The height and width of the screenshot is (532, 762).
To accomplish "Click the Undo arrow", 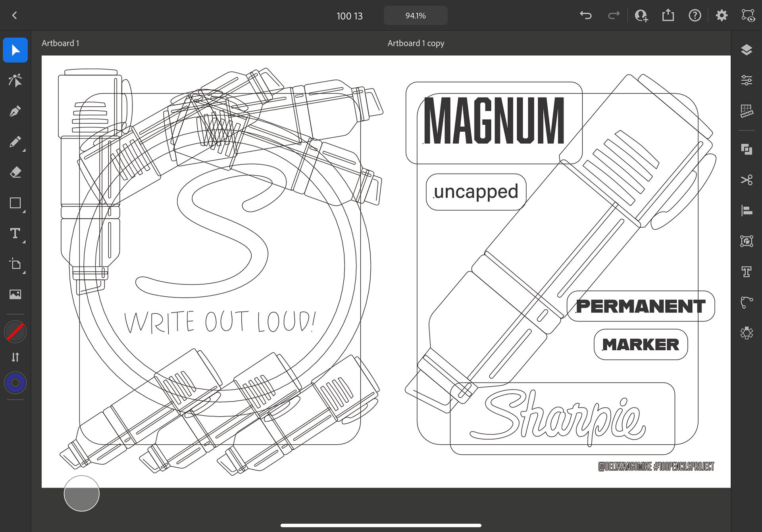I will click(586, 15).
